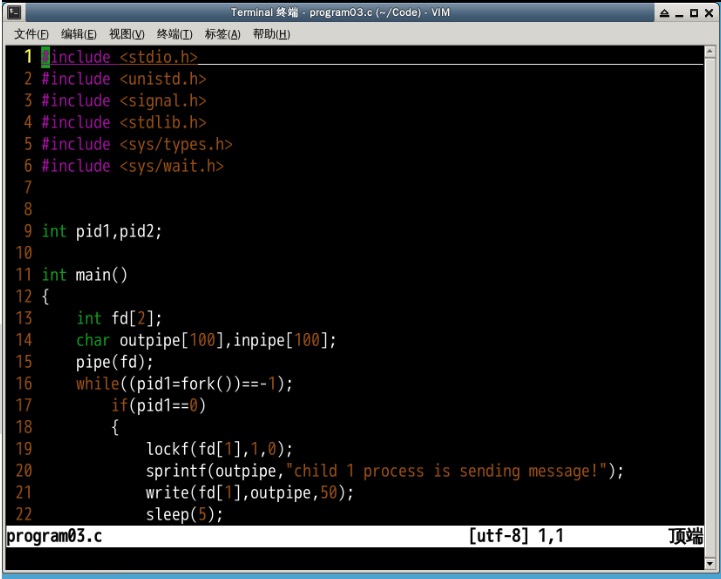Open the 编辑(E) menu
The width and height of the screenshot is (721, 579).
click(x=79, y=34)
